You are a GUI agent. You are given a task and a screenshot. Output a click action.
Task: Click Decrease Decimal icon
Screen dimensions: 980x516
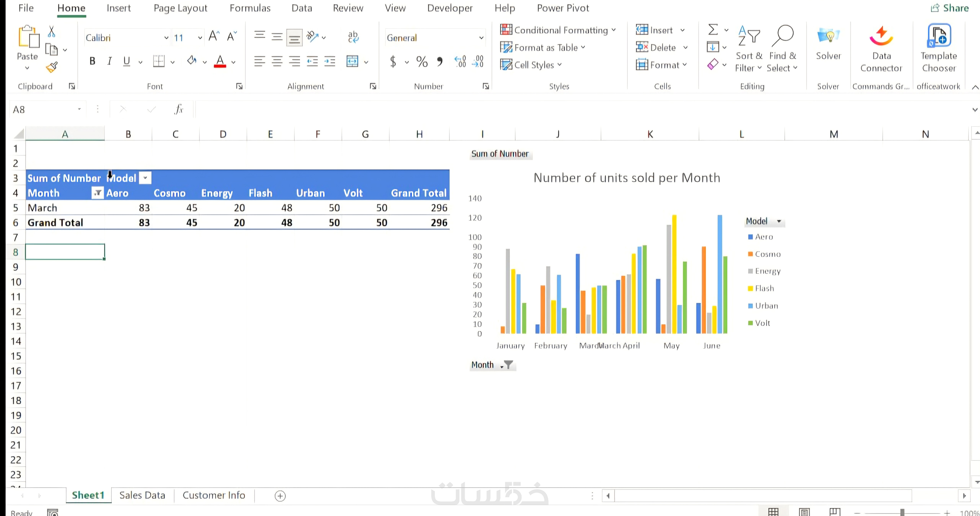(478, 61)
